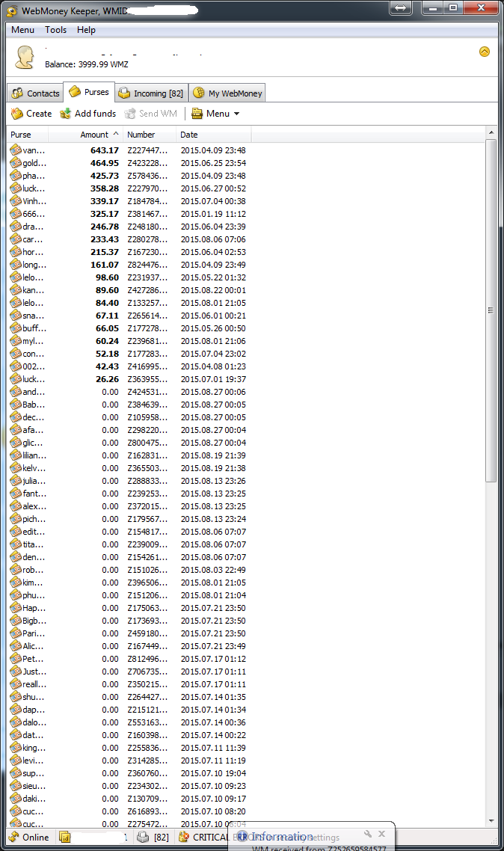Sort list by the Amount column header
504x851 pixels.
86,135
